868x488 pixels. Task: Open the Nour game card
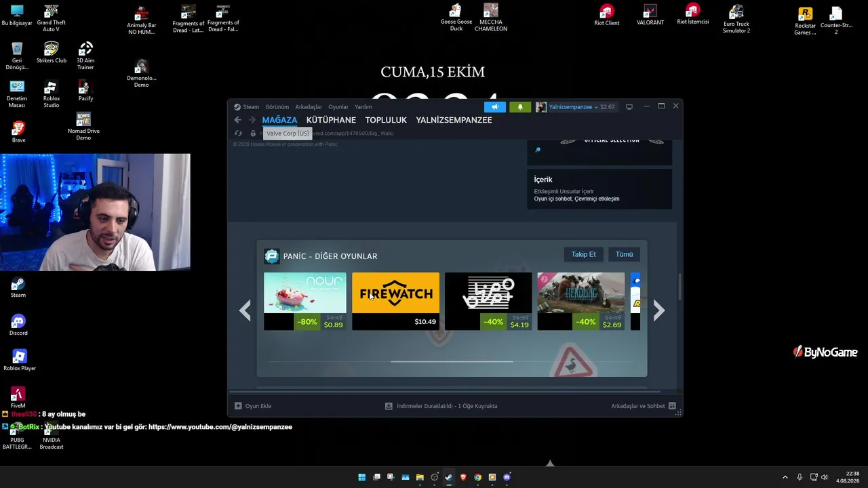click(305, 302)
